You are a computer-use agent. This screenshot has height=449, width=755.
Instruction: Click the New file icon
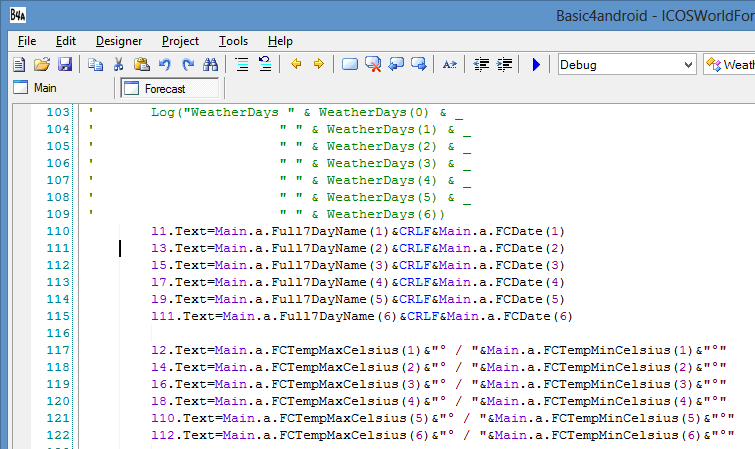click(x=19, y=64)
